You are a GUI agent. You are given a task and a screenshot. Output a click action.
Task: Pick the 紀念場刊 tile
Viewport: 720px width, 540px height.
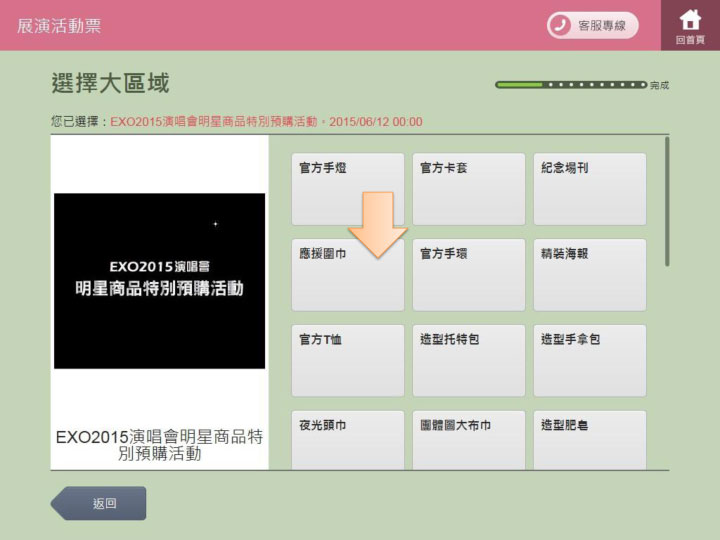pyautogui.click(x=590, y=189)
